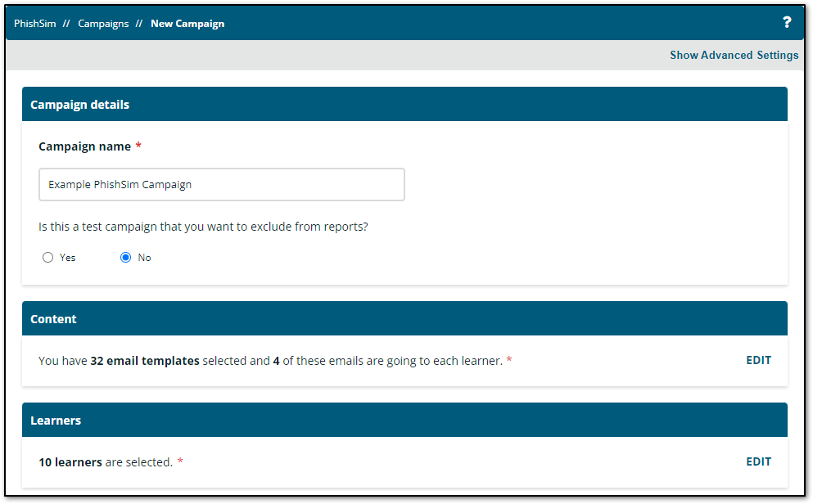Click the "32 email templates" bold text
The height and width of the screenshot is (504, 813).
pos(144,361)
